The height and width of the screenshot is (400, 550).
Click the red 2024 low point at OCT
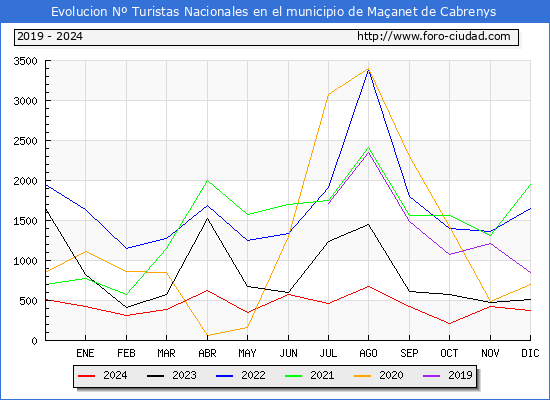click(x=449, y=324)
